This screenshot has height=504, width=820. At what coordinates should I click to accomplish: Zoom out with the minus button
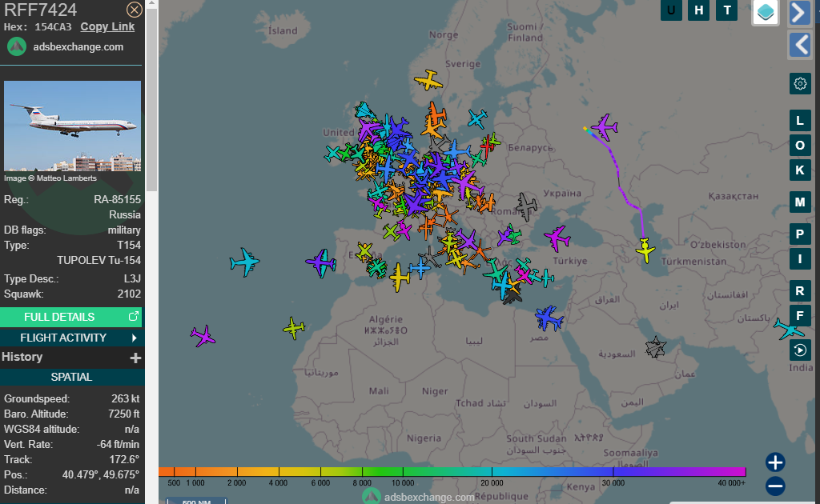[775, 486]
